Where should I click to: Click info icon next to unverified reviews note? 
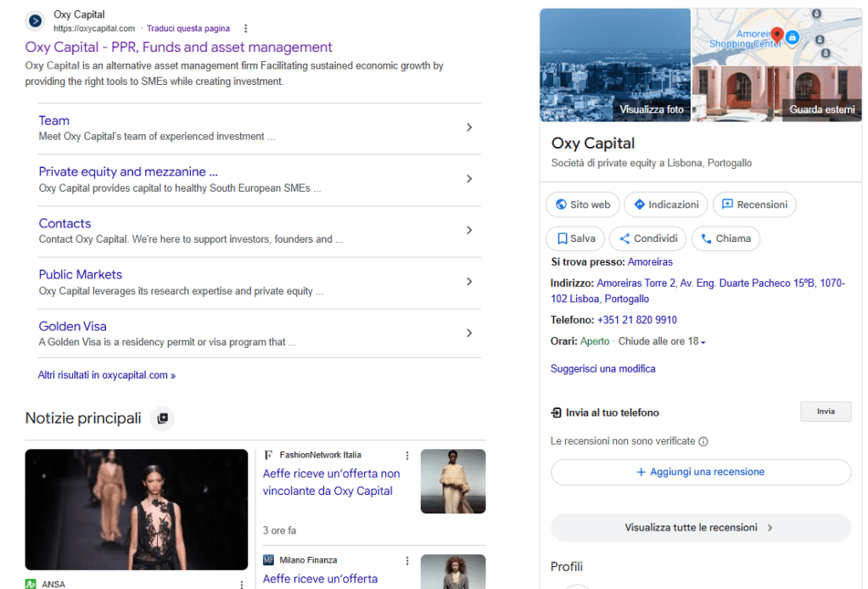[703, 441]
